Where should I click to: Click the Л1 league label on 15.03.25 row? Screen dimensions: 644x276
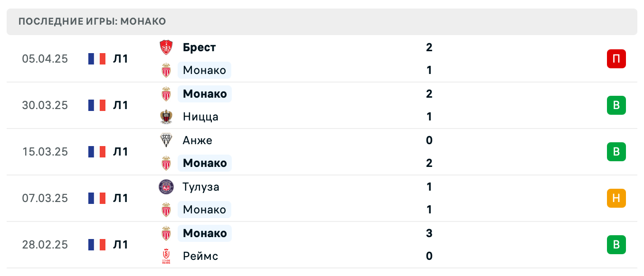[x=121, y=152]
